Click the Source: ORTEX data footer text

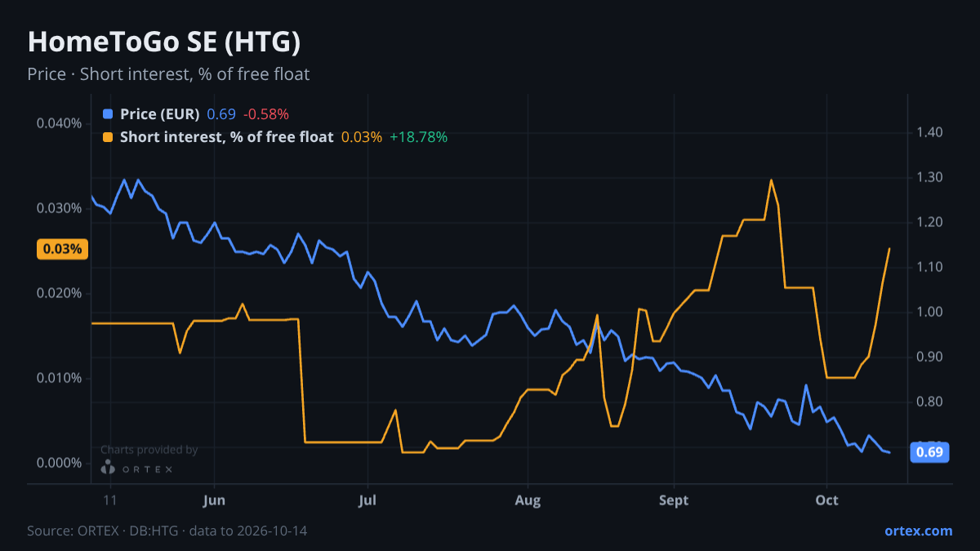pyautogui.click(x=167, y=531)
